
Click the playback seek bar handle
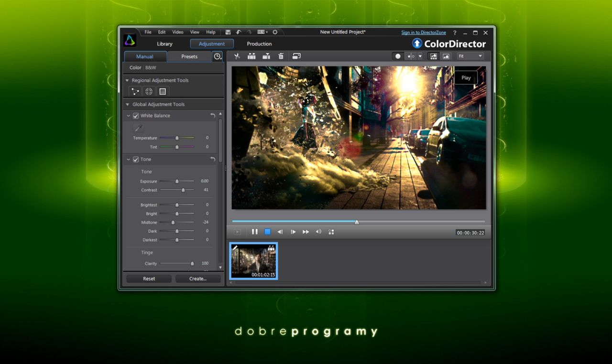(x=357, y=222)
